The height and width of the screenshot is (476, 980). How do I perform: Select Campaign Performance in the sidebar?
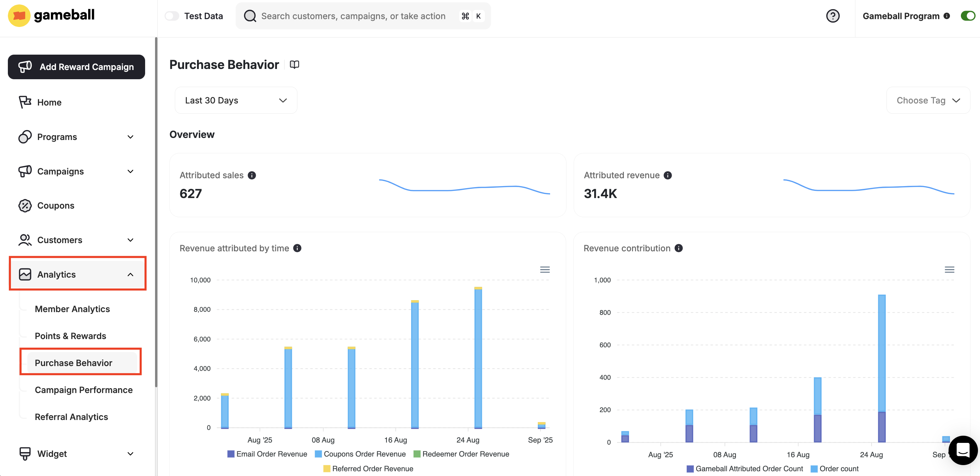(84, 390)
